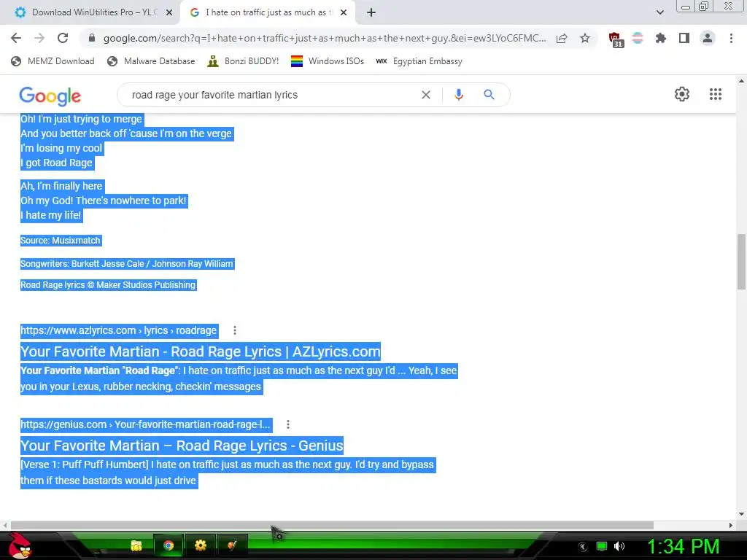Reload the current Google page

tap(63, 38)
